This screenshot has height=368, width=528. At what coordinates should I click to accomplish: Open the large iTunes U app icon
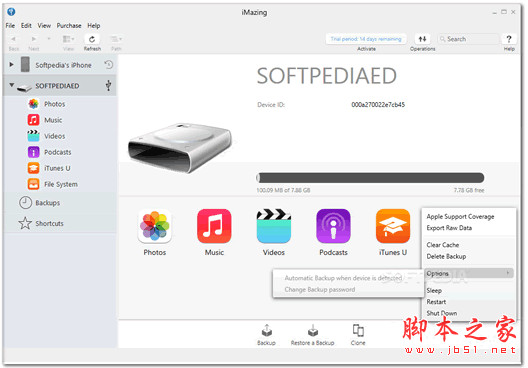tap(393, 226)
